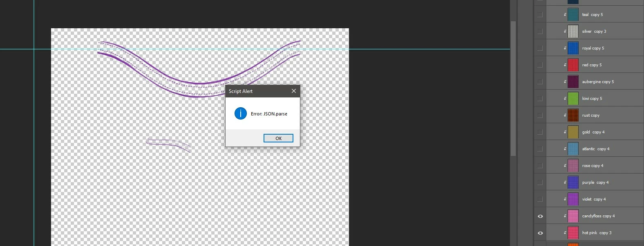This screenshot has height=246, width=644.
Task: Click the 'gold copy 4' layer name
Action: pos(593,132)
